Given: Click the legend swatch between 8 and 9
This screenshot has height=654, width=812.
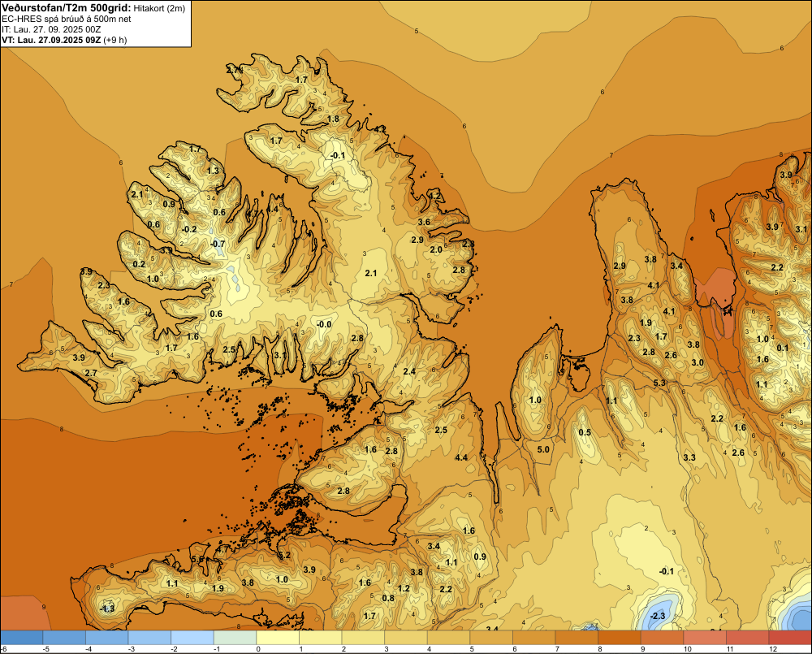Looking at the screenshot, I should [620, 638].
